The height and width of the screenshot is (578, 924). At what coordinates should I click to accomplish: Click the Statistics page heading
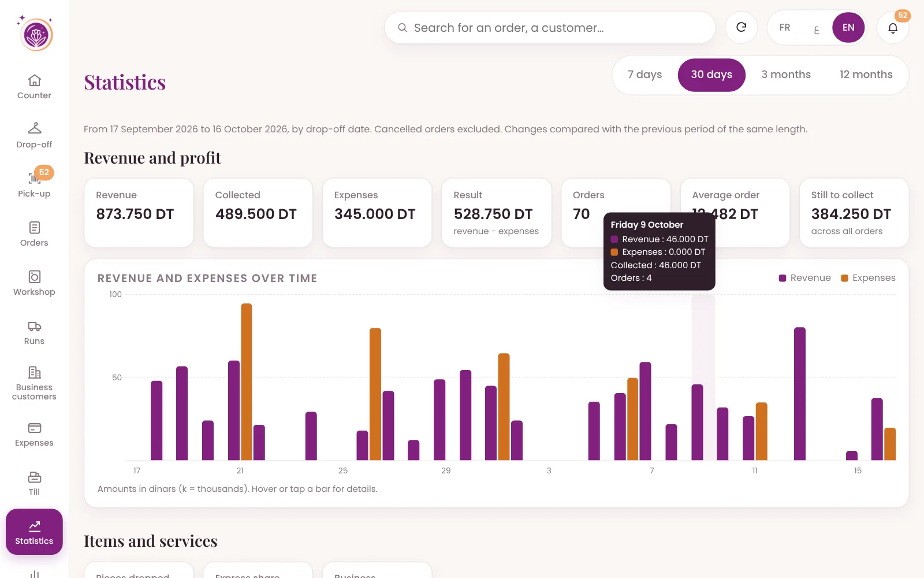click(x=125, y=83)
